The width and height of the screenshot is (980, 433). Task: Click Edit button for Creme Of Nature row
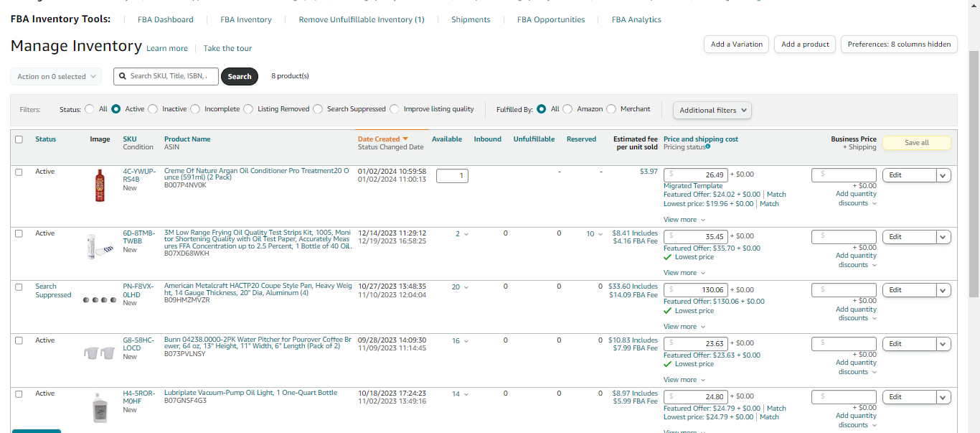click(x=909, y=175)
